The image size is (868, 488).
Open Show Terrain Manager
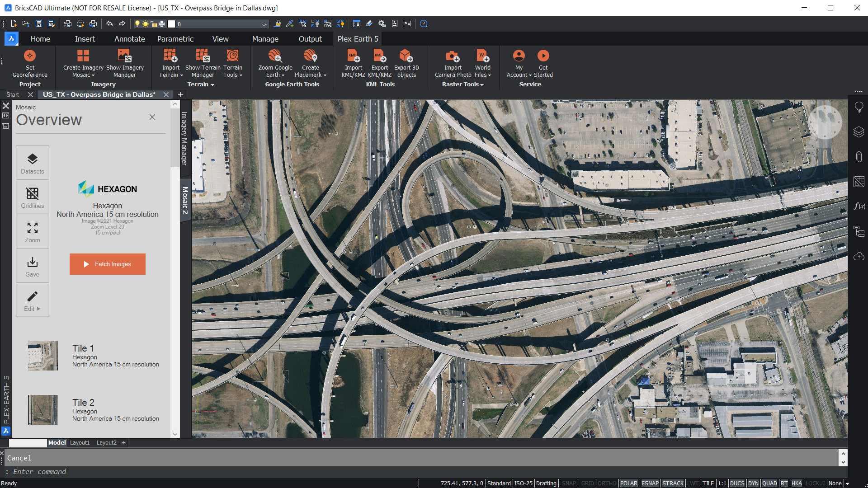tap(203, 56)
